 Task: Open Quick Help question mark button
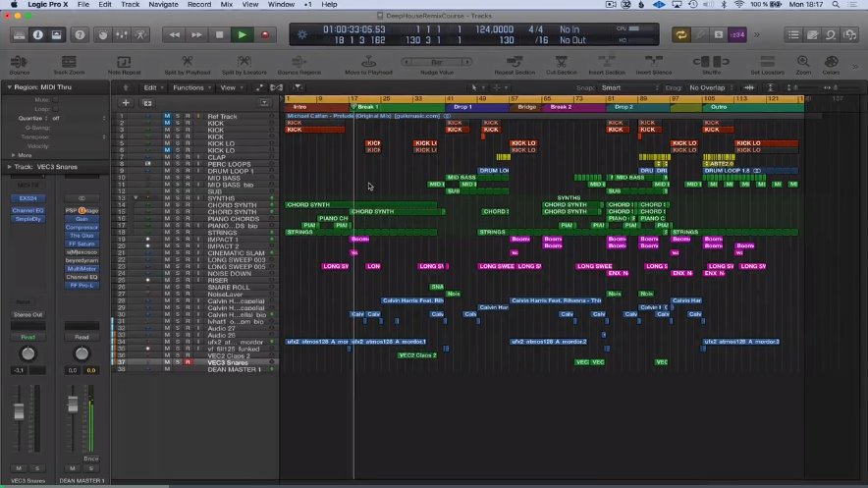click(80, 35)
